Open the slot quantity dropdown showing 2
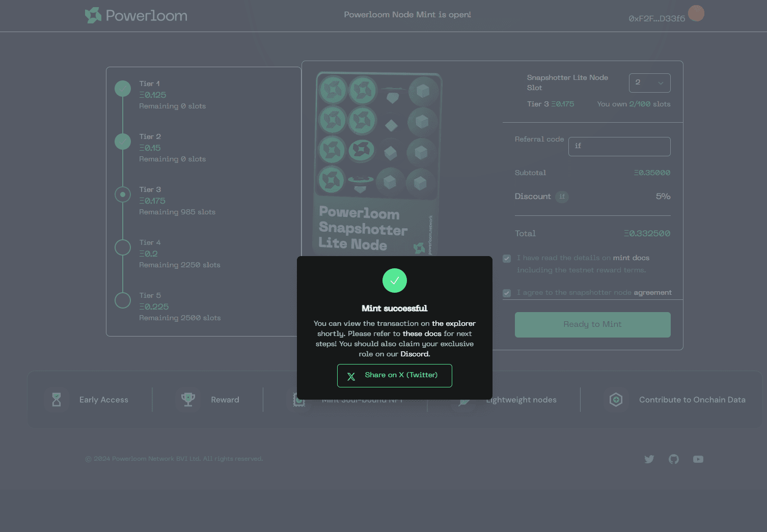Image resolution: width=767 pixels, height=532 pixels. coord(650,83)
